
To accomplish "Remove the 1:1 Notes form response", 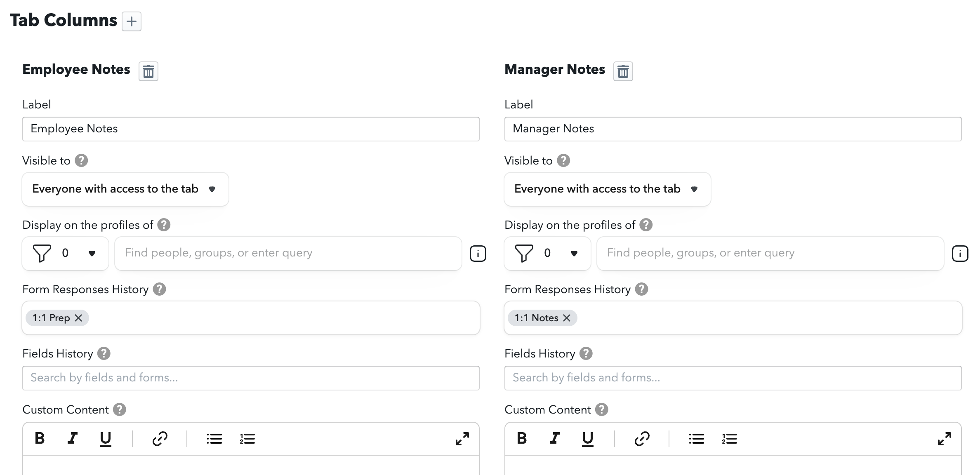I will click(x=567, y=317).
